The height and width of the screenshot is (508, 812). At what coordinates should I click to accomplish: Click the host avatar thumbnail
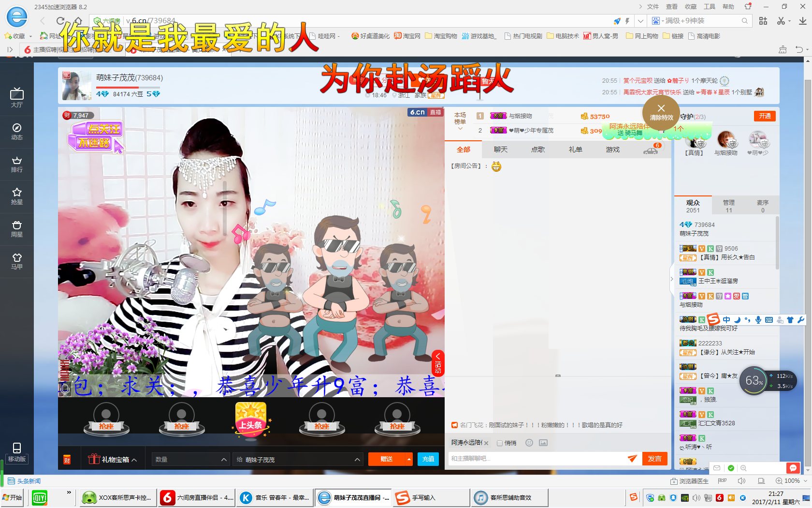pyautogui.click(x=76, y=85)
